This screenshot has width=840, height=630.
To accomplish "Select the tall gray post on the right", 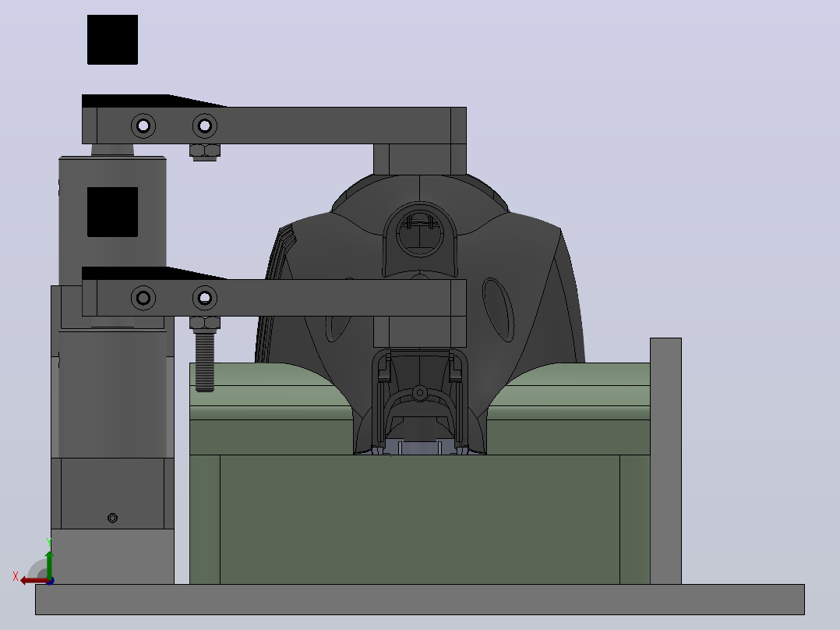I will pyautogui.click(x=666, y=461).
